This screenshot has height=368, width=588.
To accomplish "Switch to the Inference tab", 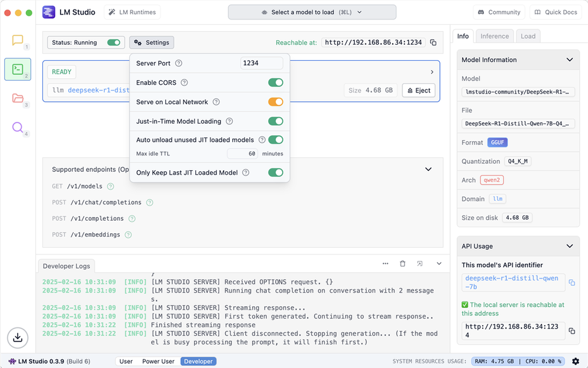I will point(495,36).
